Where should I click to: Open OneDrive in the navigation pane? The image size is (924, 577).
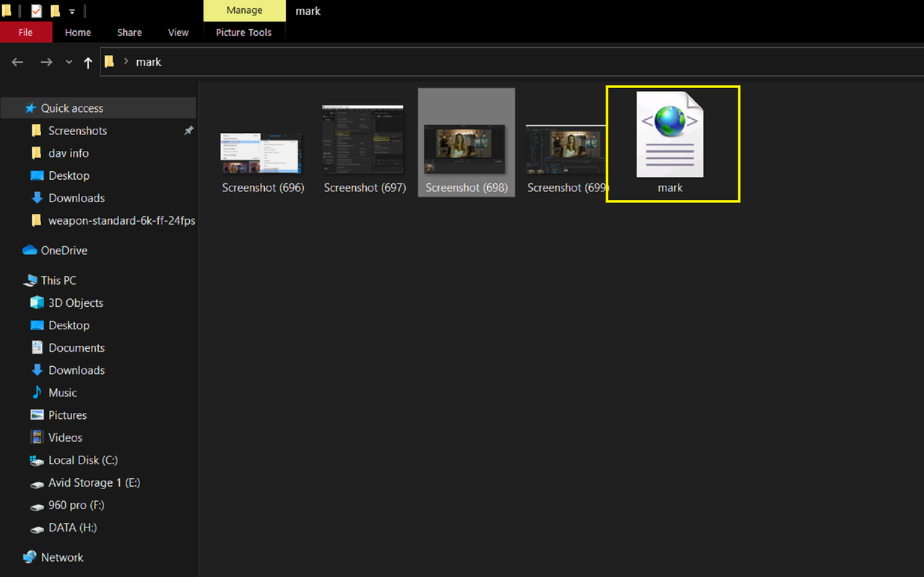pyautogui.click(x=61, y=250)
